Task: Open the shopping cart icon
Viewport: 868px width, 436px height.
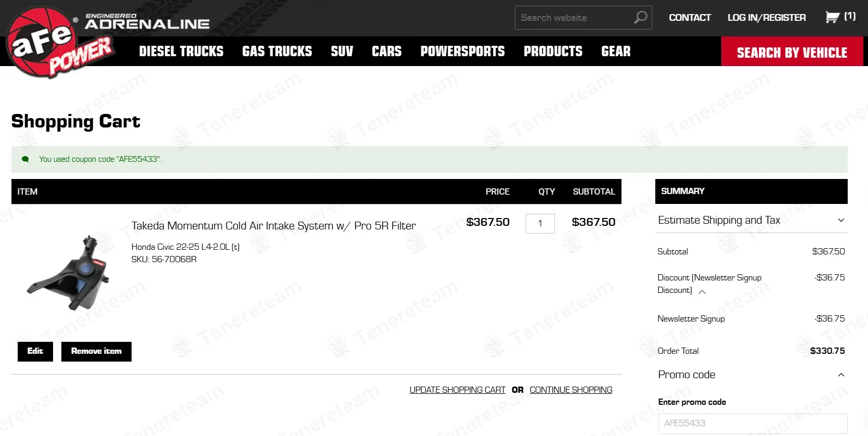Action: 832,17
